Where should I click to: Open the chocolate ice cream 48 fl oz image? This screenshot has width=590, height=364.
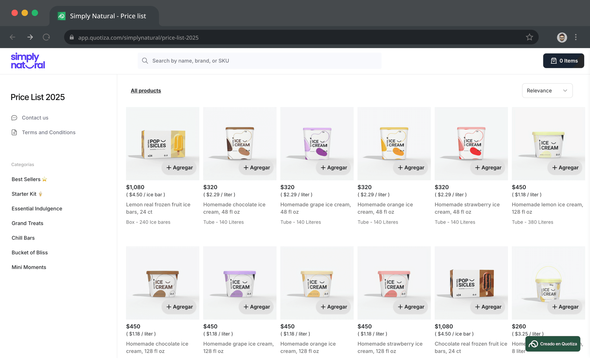pos(240,144)
